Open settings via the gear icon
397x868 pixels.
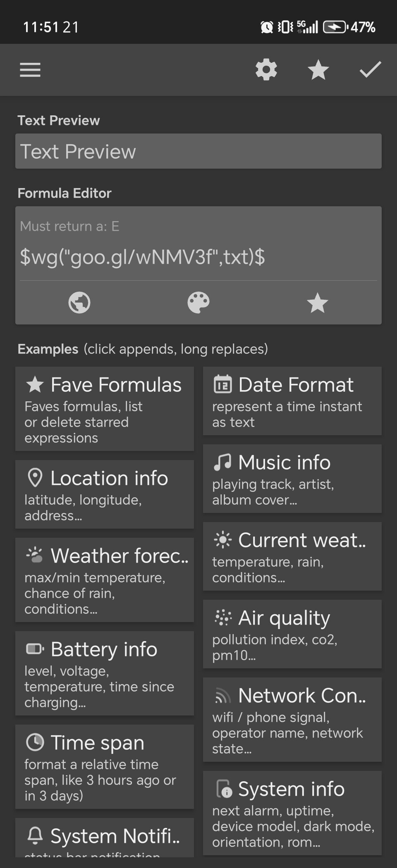[266, 70]
